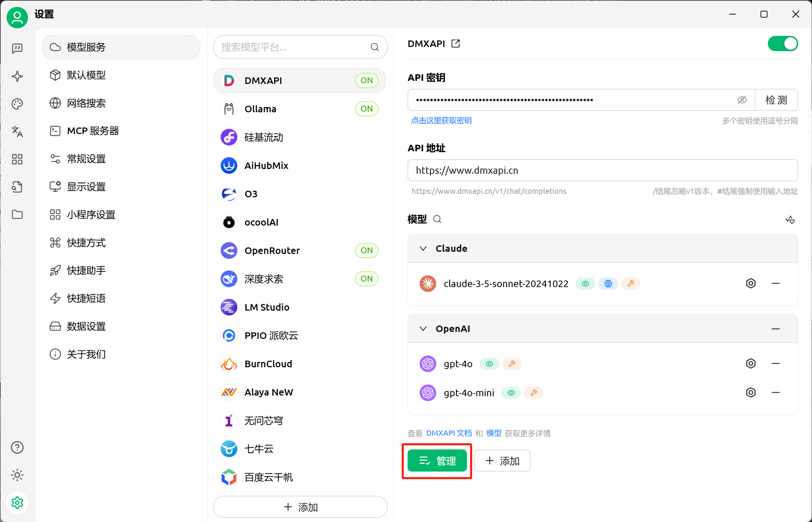Viewport: 812px width, 522px height.
Task: Open 网络搜索 settings
Action: point(121,103)
